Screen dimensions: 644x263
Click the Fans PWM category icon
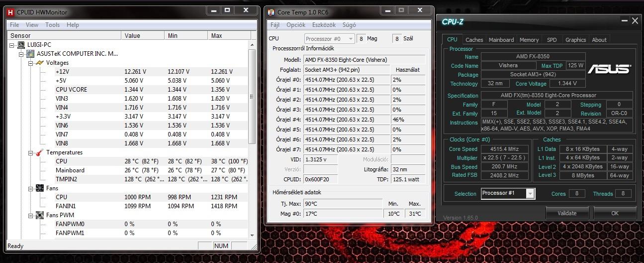(39, 215)
